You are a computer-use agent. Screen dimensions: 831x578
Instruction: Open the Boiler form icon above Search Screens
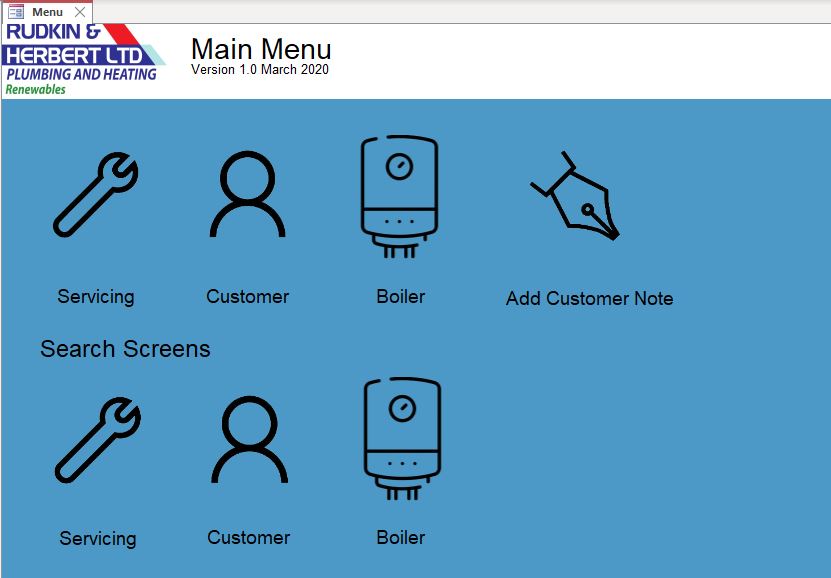(x=400, y=197)
